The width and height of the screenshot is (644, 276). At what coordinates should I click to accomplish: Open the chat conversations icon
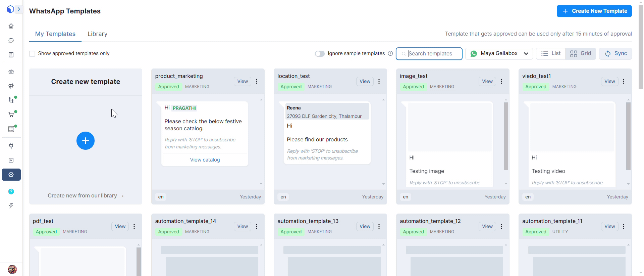click(x=11, y=40)
